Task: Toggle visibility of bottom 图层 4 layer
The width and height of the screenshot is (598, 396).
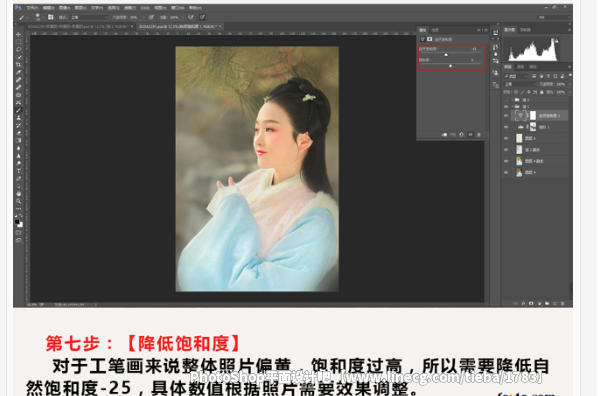Action: 506,172
